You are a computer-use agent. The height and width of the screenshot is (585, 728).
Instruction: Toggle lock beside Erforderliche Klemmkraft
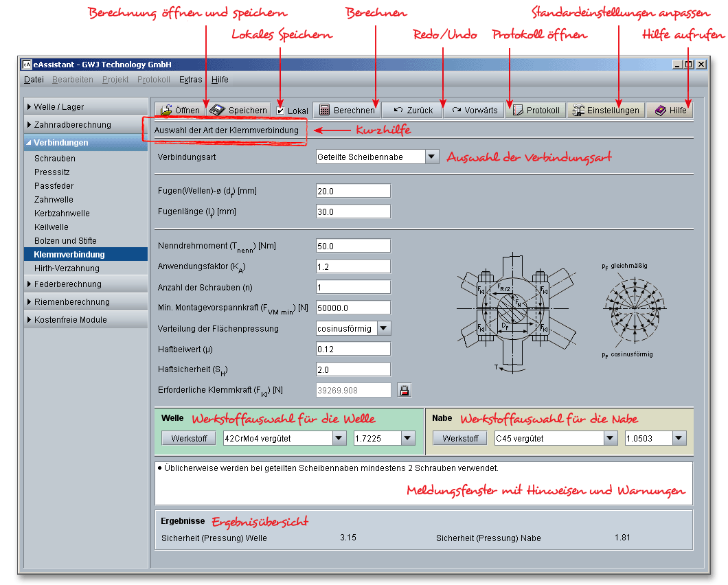pyautogui.click(x=405, y=390)
